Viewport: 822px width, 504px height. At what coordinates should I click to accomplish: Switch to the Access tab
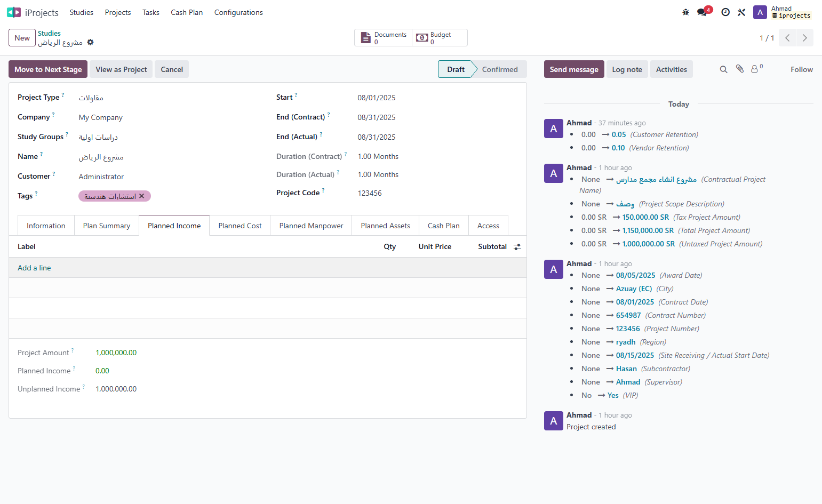[488, 226]
